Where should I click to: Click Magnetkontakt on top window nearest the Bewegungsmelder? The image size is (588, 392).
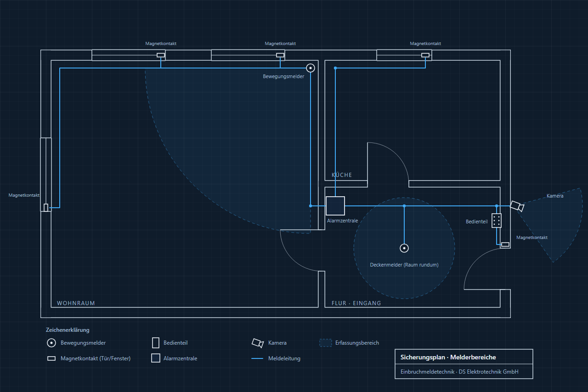point(280,55)
